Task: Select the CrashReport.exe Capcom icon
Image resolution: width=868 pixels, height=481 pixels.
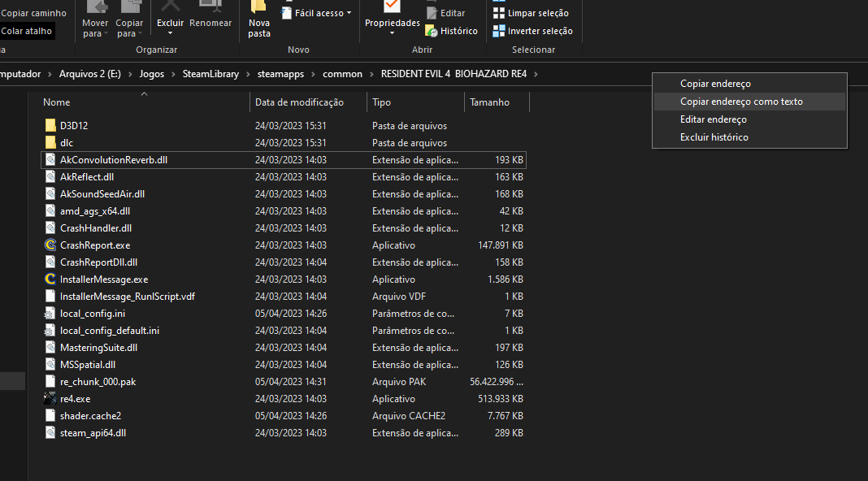Action: coord(50,245)
